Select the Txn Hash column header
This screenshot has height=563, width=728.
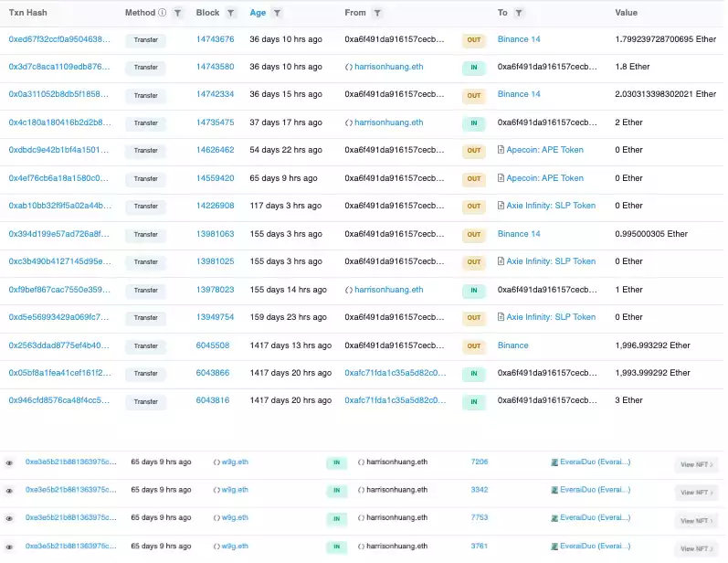point(27,13)
